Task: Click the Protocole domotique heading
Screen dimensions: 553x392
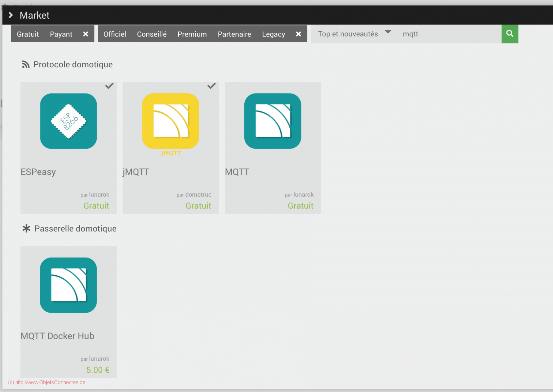Action: (x=73, y=64)
